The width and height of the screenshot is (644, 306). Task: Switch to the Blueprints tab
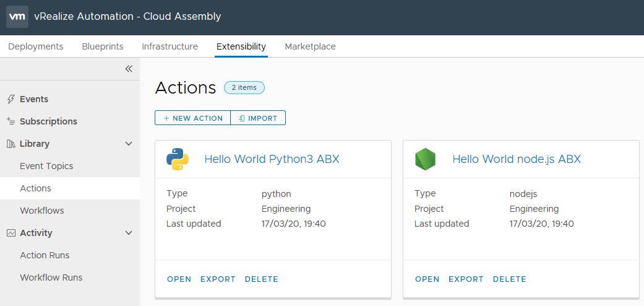pos(103,46)
